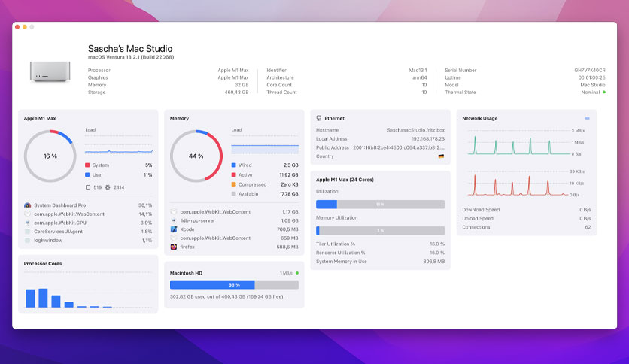
Task: Click the 16 % CPU load ring
Action: point(50,156)
